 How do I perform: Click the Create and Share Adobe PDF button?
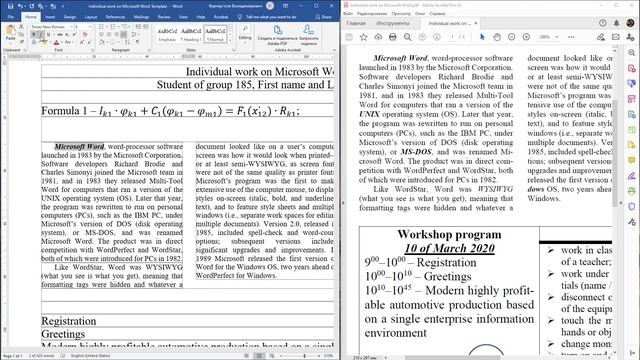click(x=277, y=34)
